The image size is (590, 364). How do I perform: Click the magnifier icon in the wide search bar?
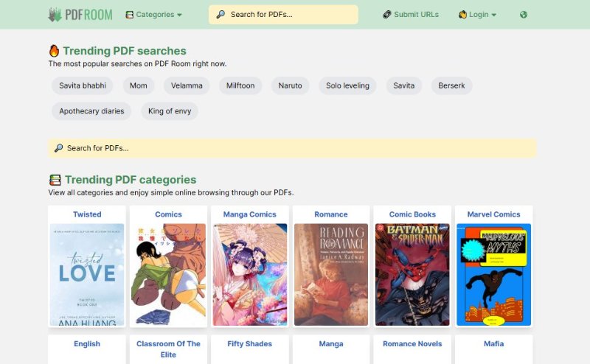click(58, 148)
